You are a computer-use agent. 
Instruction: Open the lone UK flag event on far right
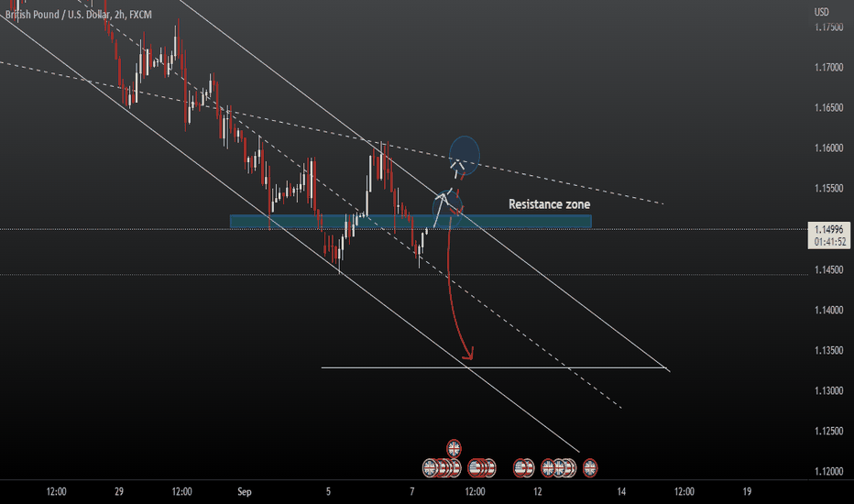pyautogui.click(x=590, y=468)
